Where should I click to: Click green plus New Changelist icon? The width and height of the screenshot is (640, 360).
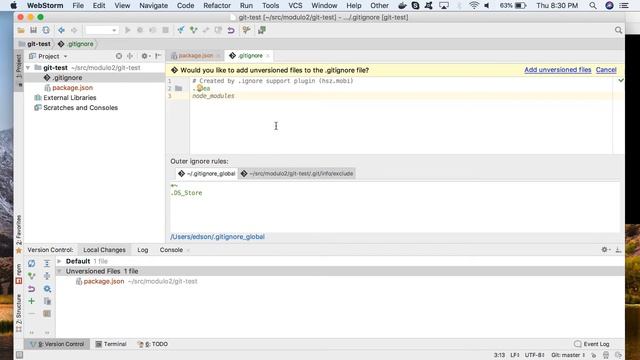click(x=31, y=301)
